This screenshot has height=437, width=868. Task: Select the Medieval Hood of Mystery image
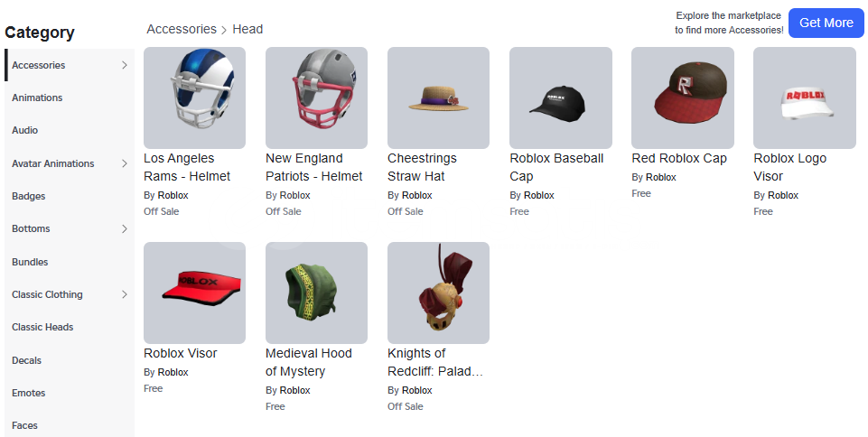point(317,293)
